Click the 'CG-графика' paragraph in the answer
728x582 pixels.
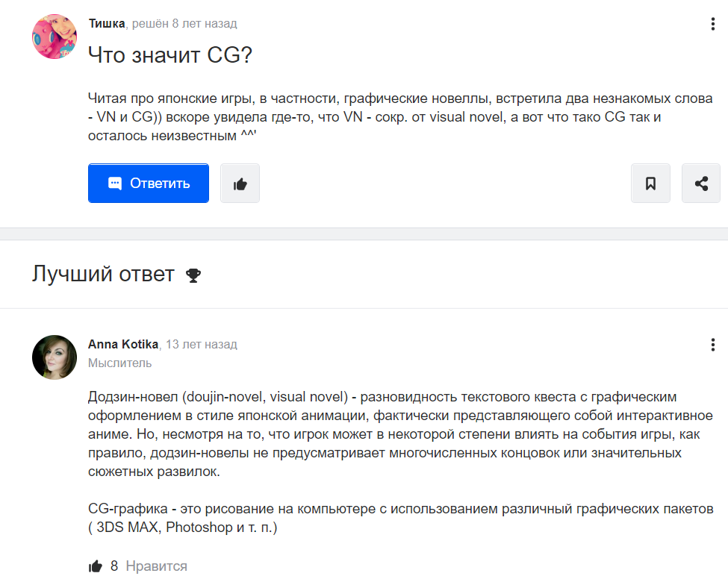pyautogui.click(x=401, y=518)
